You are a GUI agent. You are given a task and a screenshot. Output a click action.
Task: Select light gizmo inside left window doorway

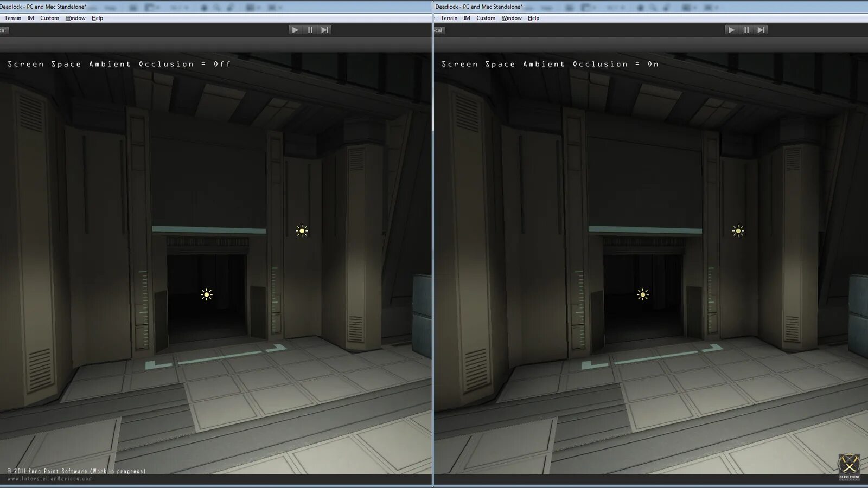206,294
